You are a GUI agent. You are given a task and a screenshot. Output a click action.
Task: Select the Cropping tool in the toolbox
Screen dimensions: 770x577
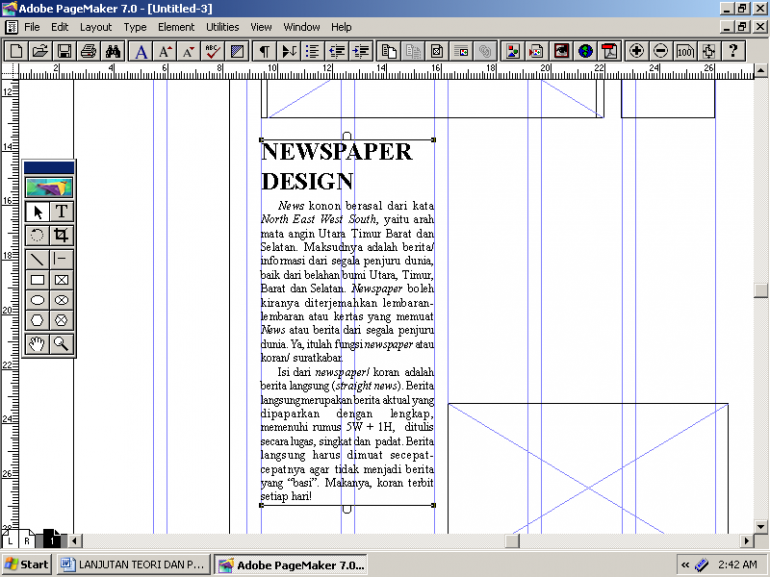[x=61, y=235]
